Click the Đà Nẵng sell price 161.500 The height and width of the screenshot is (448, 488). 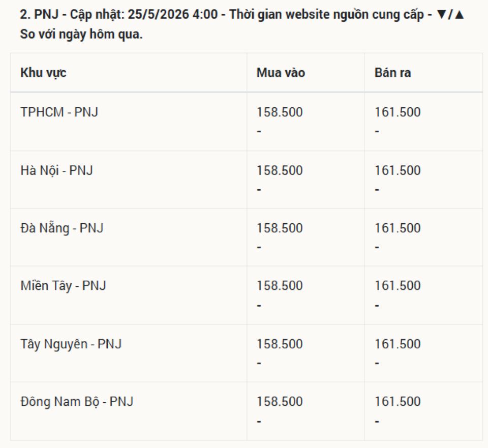(x=398, y=228)
